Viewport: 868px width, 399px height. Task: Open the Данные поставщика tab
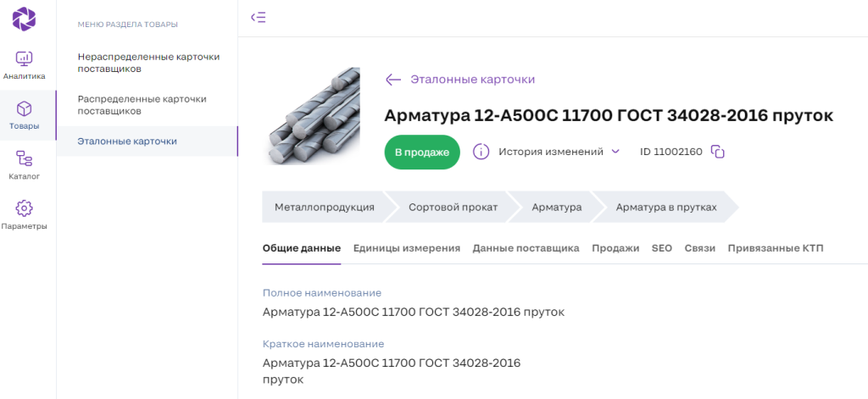tap(526, 248)
